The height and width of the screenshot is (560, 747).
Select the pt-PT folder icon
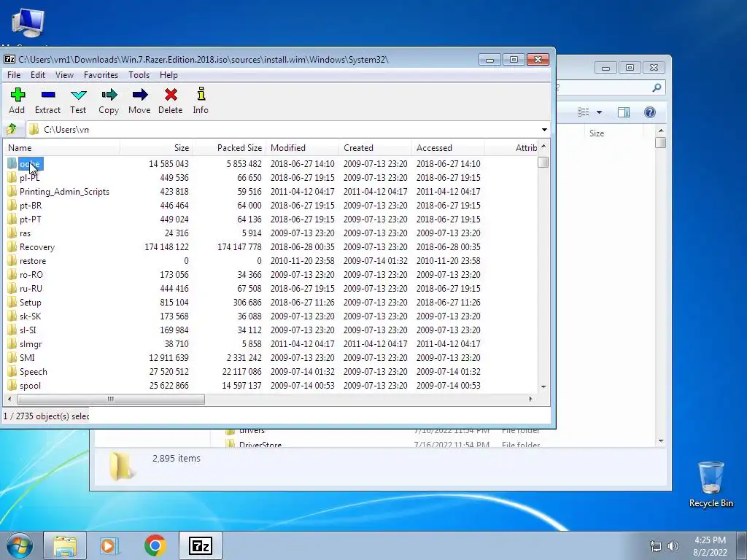tap(12, 219)
